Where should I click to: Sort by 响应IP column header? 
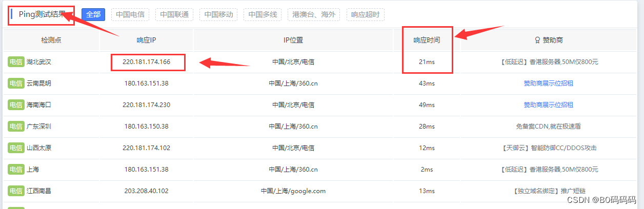[146, 40]
